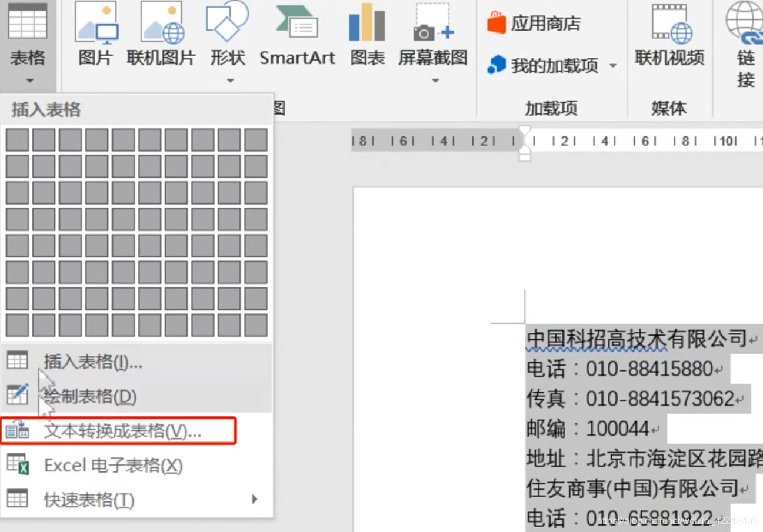Screen dimensions: 763x532
Task: Click the quick tables icon beside 快速表格(T)
Action: pyautogui.click(x=17, y=498)
